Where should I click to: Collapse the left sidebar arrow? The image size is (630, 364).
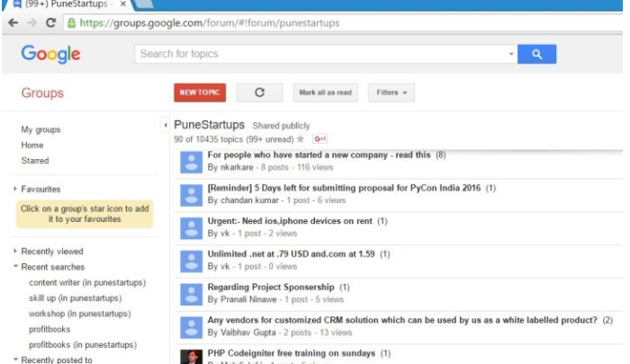165,125
